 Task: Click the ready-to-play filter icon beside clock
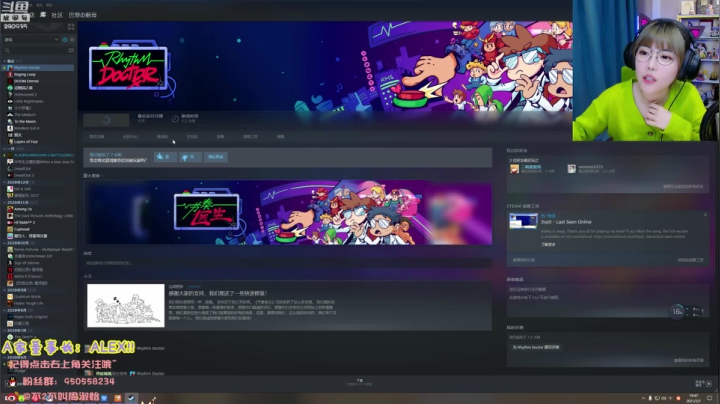click(72, 40)
